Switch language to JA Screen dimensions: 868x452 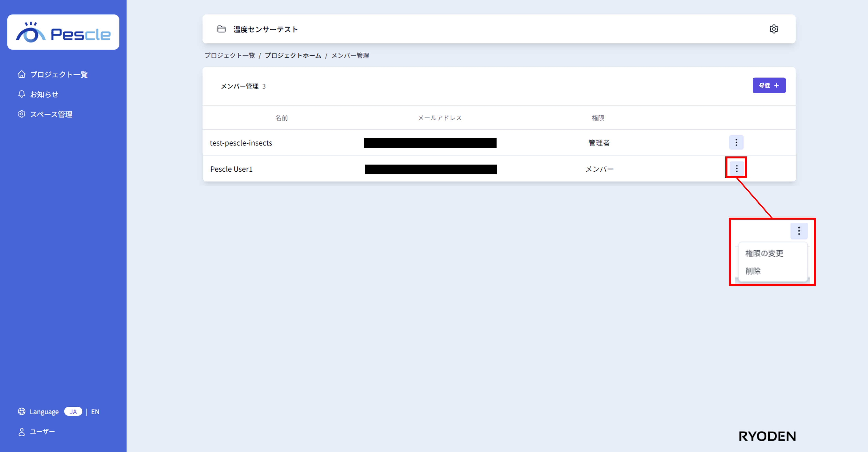coord(73,412)
